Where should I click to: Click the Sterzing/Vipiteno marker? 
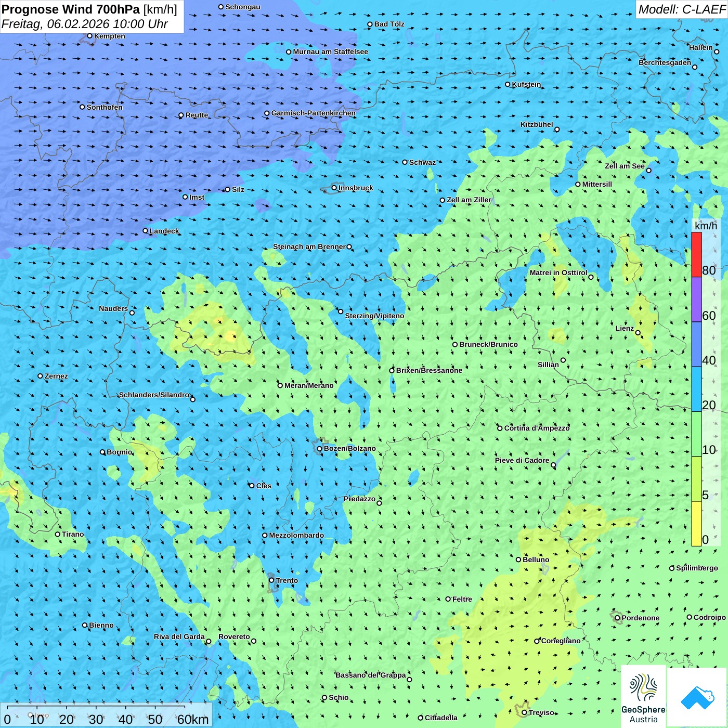[x=341, y=311]
